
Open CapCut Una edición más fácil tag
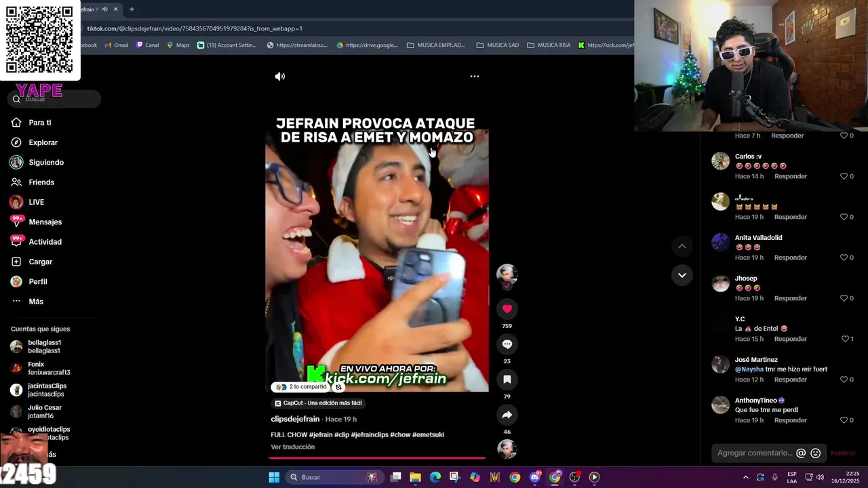click(318, 403)
